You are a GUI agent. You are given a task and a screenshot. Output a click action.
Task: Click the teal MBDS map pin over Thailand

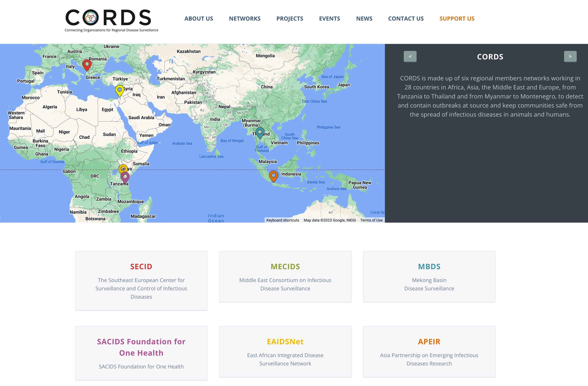click(x=260, y=133)
